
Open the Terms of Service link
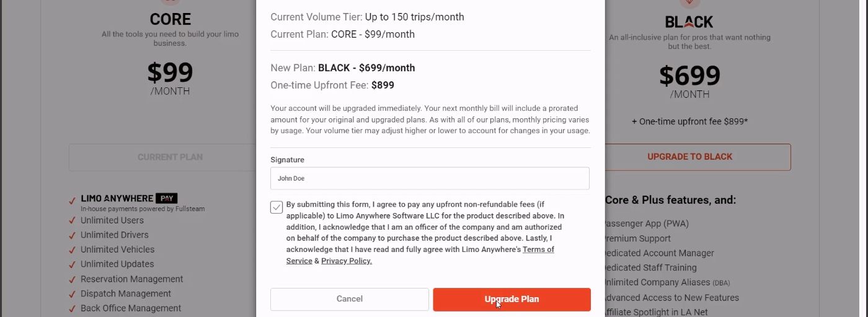pos(538,250)
